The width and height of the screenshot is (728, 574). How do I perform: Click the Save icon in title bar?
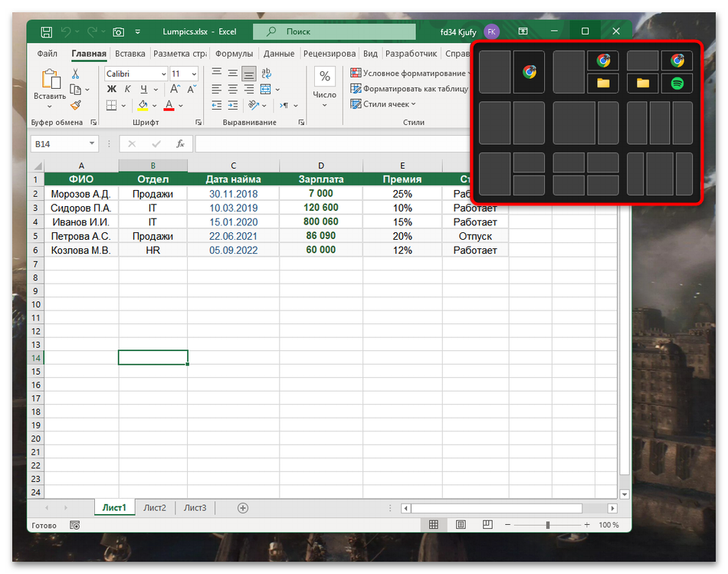click(46, 31)
